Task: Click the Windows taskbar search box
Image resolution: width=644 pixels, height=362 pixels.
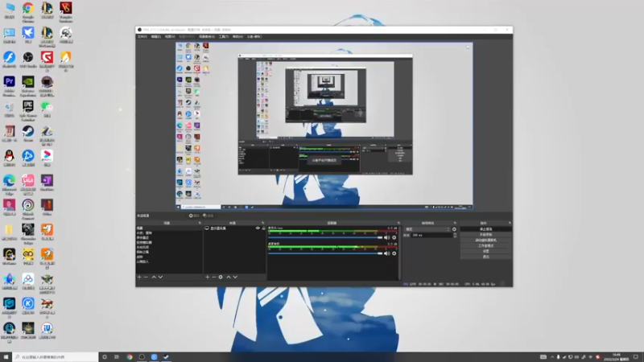Action: [x=55, y=357]
